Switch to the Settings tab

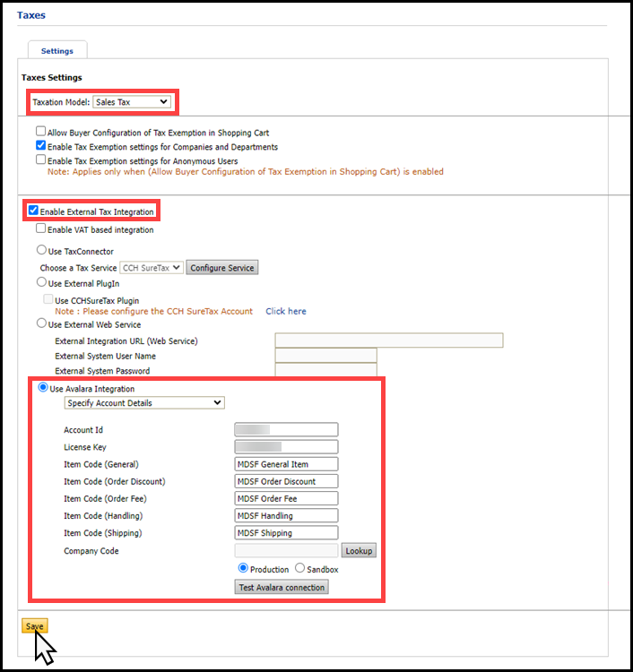click(57, 51)
